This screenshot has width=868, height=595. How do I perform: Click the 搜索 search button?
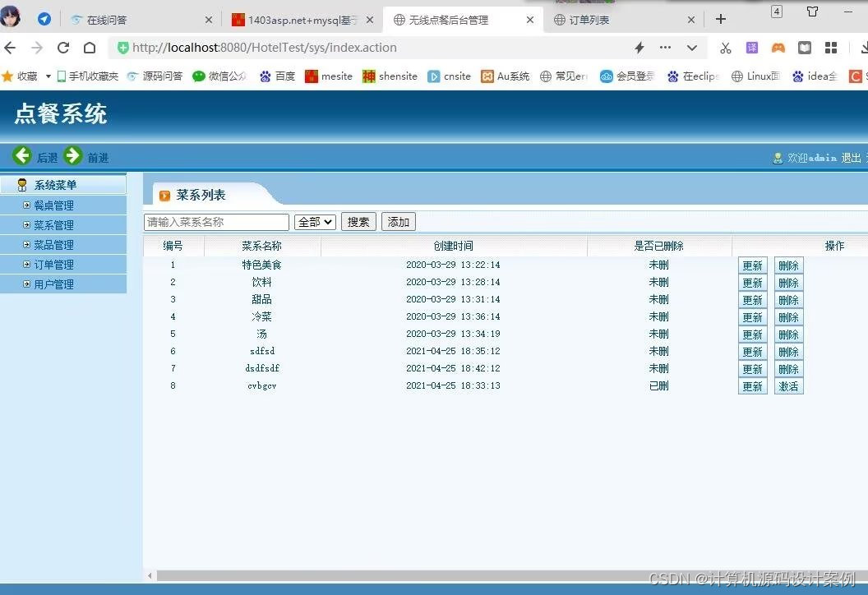click(358, 222)
